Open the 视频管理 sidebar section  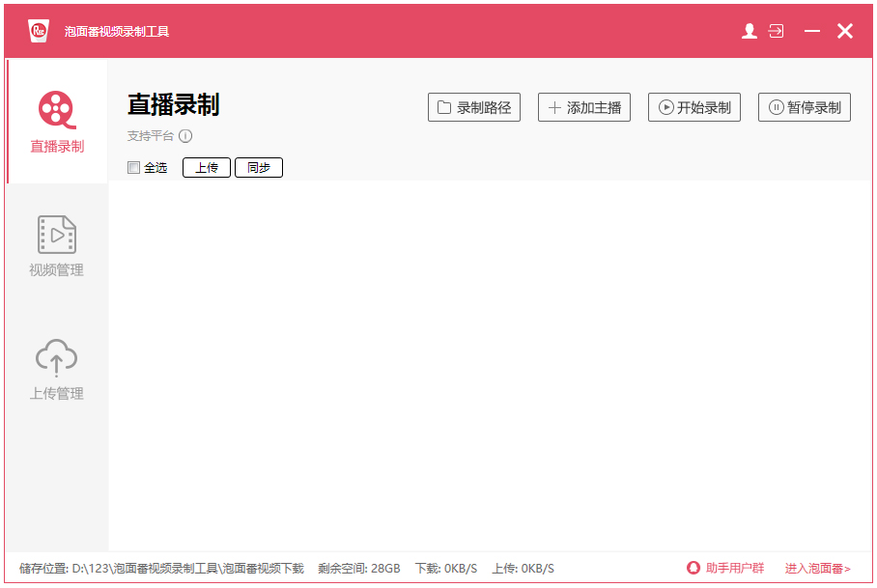[x=57, y=246]
